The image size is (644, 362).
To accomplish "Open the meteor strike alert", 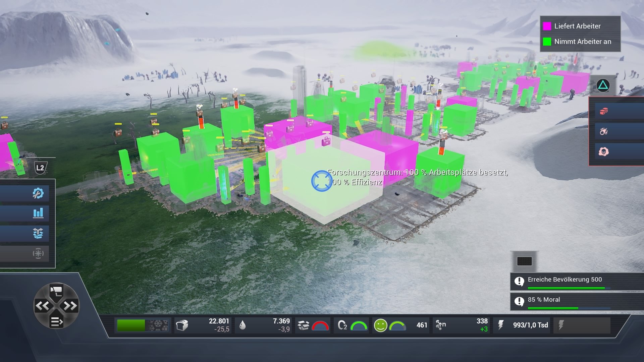I will pyautogui.click(x=604, y=131).
